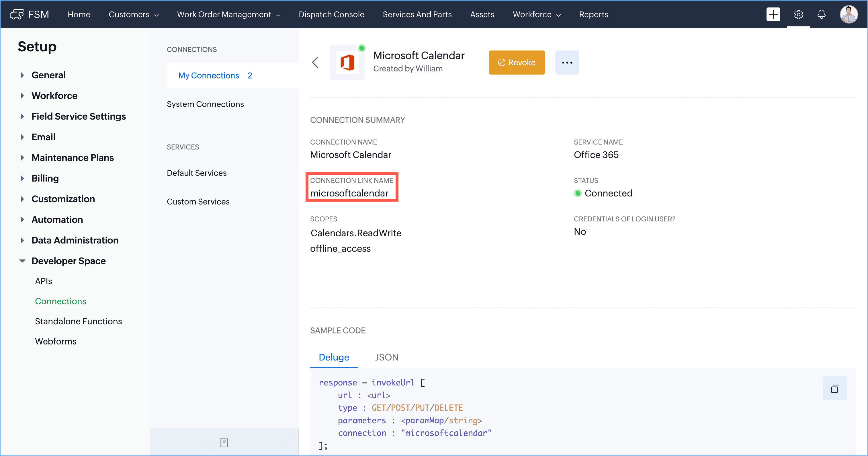Image resolution: width=868 pixels, height=456 pixels.
Task: Click the Calendars.ReadWrite scope
Action: [x=356, y=233]
